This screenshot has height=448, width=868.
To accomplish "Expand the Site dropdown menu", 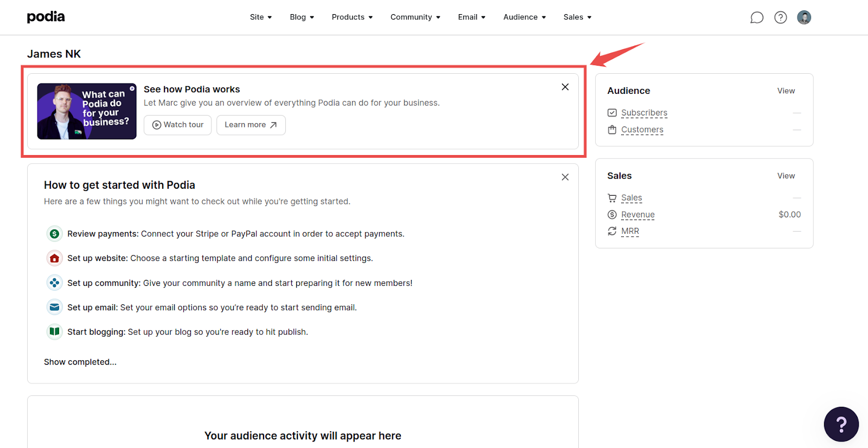I will 261,17.
